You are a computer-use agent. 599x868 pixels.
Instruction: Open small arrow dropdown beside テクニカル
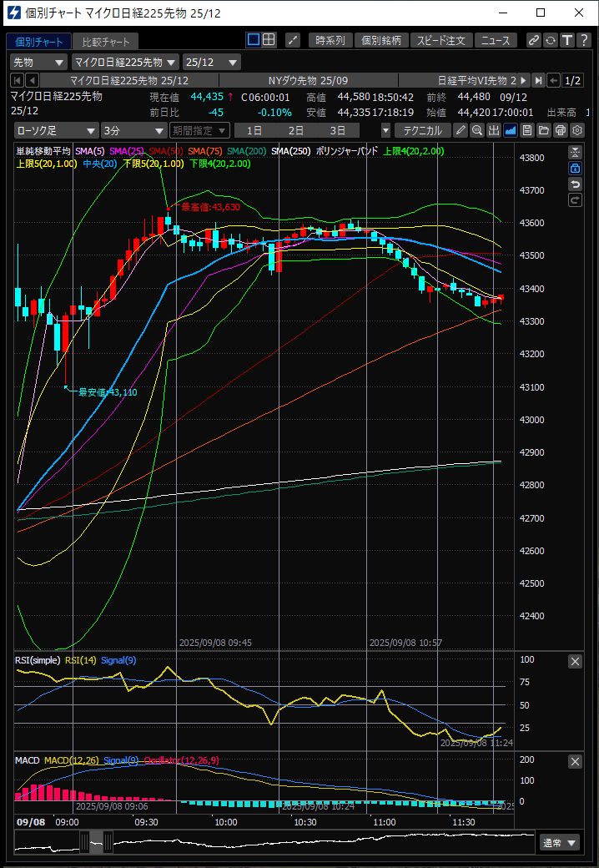click(386, 131)
